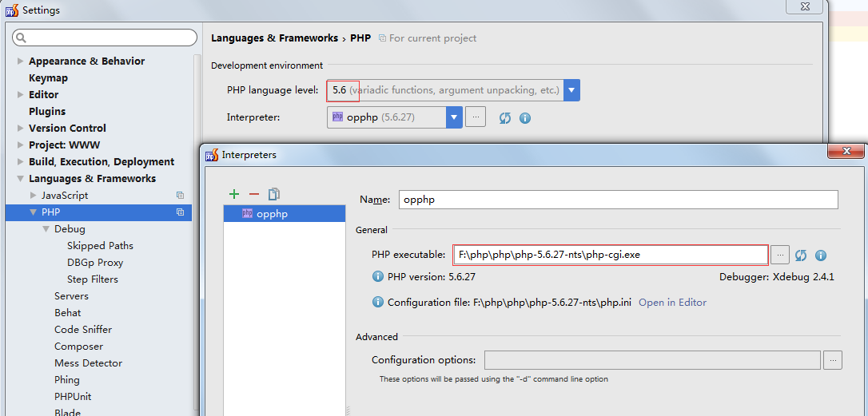This screenshot has width=868, height=416.
Task: Click into the interpreter Name field
Action: click(x=619, y=200)
